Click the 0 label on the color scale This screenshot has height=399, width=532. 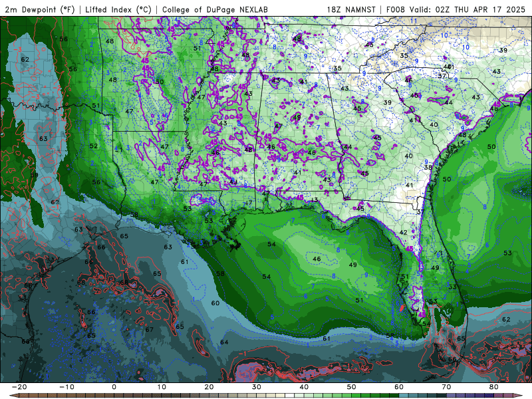click(114, 387)
